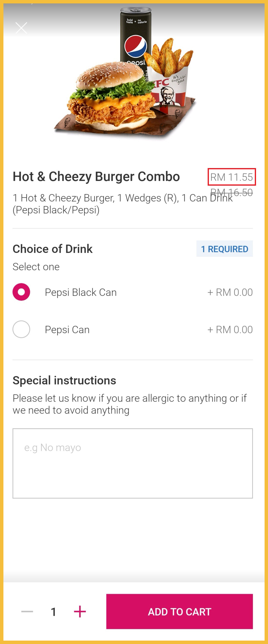Select the Pepsi Black Can radio button

pos(21,292)
